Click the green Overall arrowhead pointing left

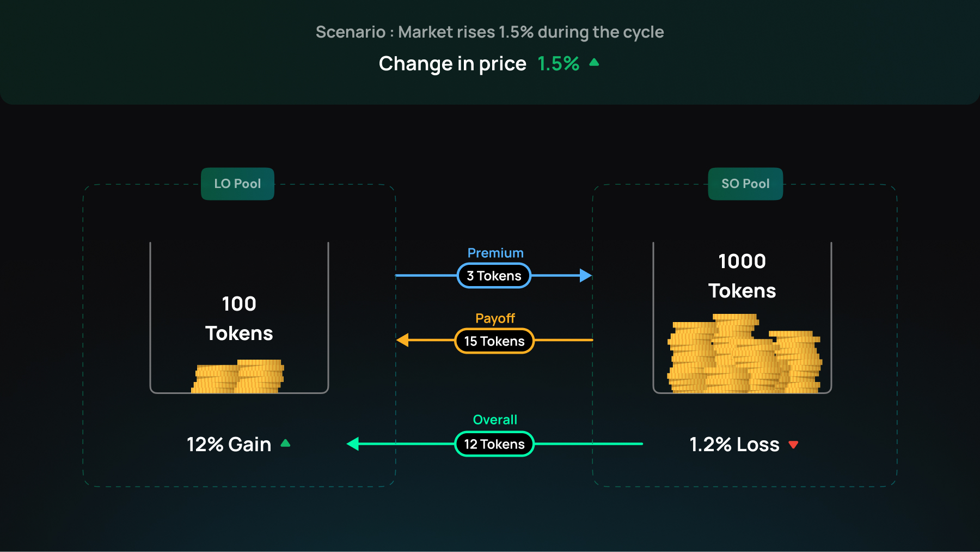pos(353,444)
